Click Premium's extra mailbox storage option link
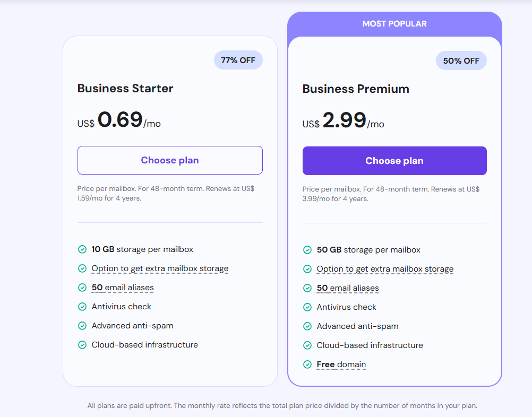The height and width of the screenshot is (417, 532). click(x=385, y=269)
